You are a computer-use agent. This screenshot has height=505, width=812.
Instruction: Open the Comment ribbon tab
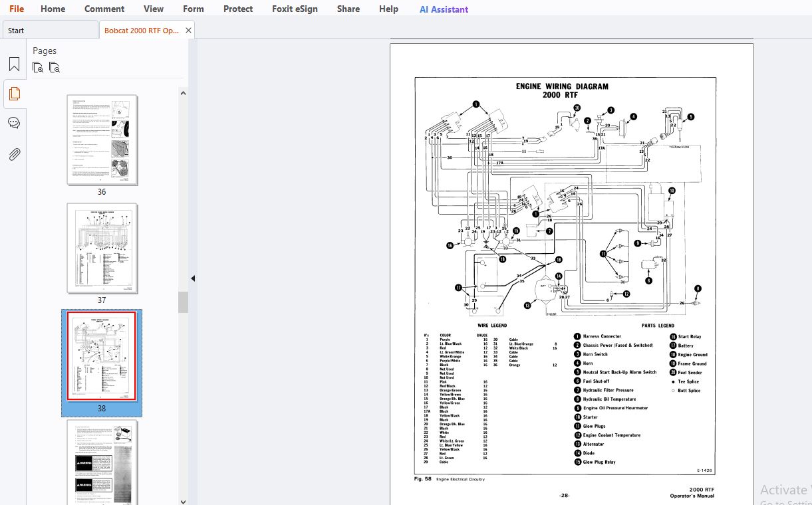point(104,9)
